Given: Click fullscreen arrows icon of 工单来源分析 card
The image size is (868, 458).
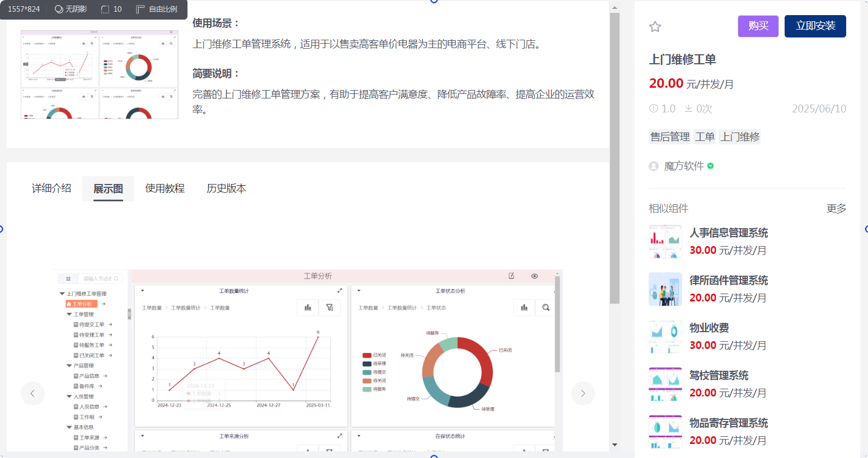Looking at the screenshot, I should [340, 436].
